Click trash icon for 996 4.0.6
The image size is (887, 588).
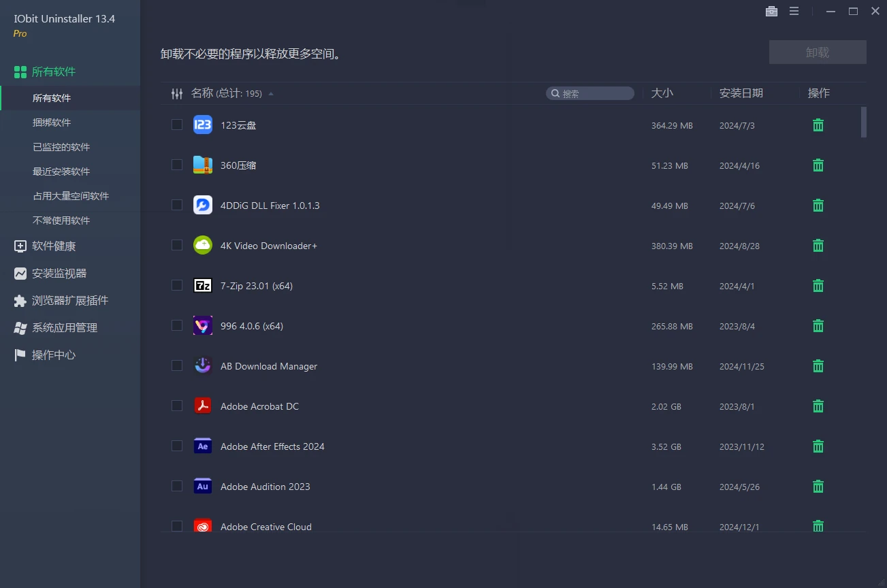818,326
